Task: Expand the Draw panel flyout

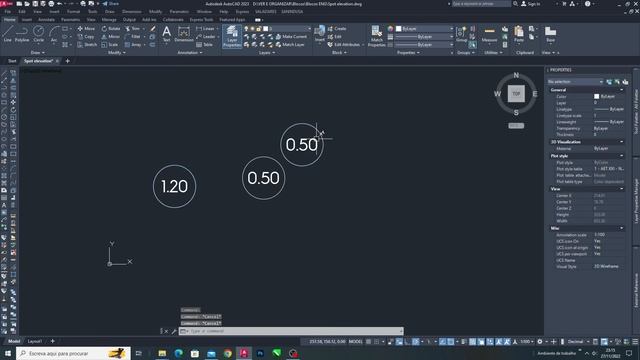Action: [38, 53]
